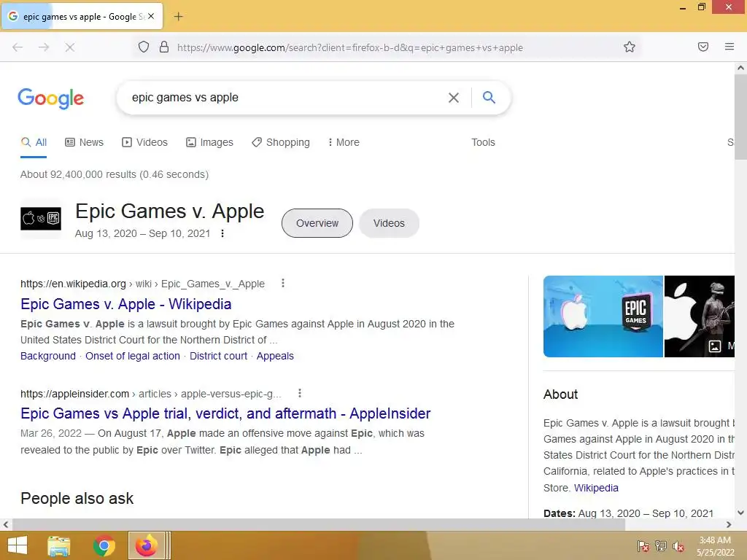Image resolution: width=747 pixels, height=560 pixels.
Task: Open the Action Center flag icon
Action: click(643, 546)
